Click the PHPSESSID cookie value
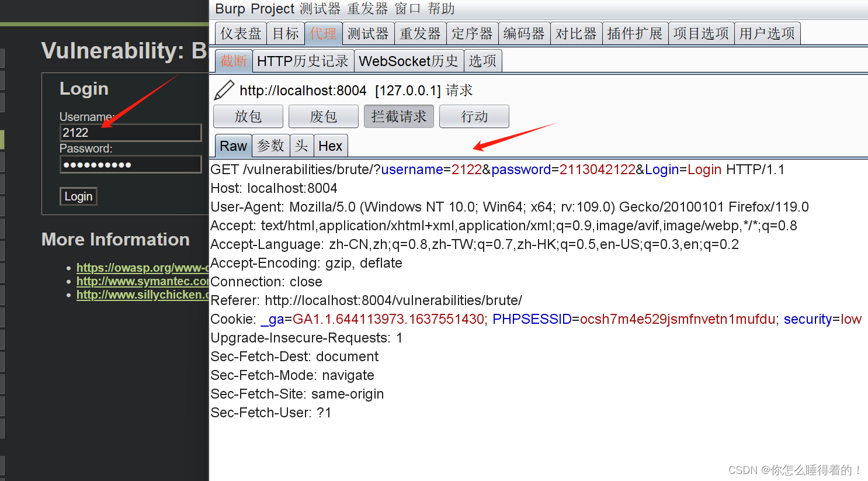Image resolution: width=868 pixels, height=481 pixels. coord(678,319)
